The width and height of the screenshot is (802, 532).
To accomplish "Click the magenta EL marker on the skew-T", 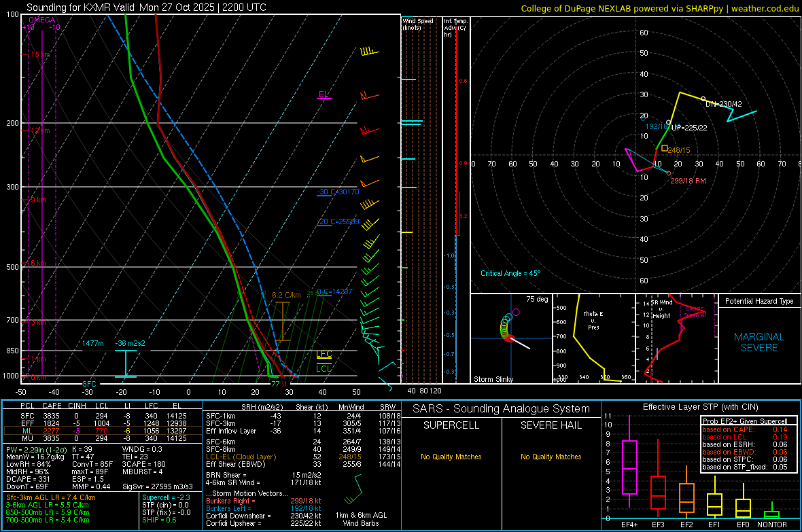I will pos(324,94).
